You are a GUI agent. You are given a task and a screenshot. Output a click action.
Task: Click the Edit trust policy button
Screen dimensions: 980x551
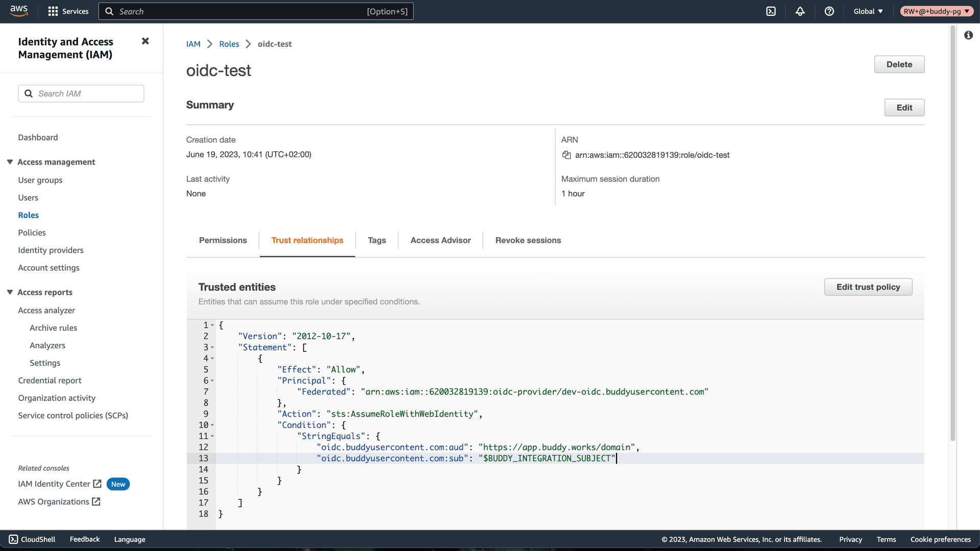tap(868, 287)
